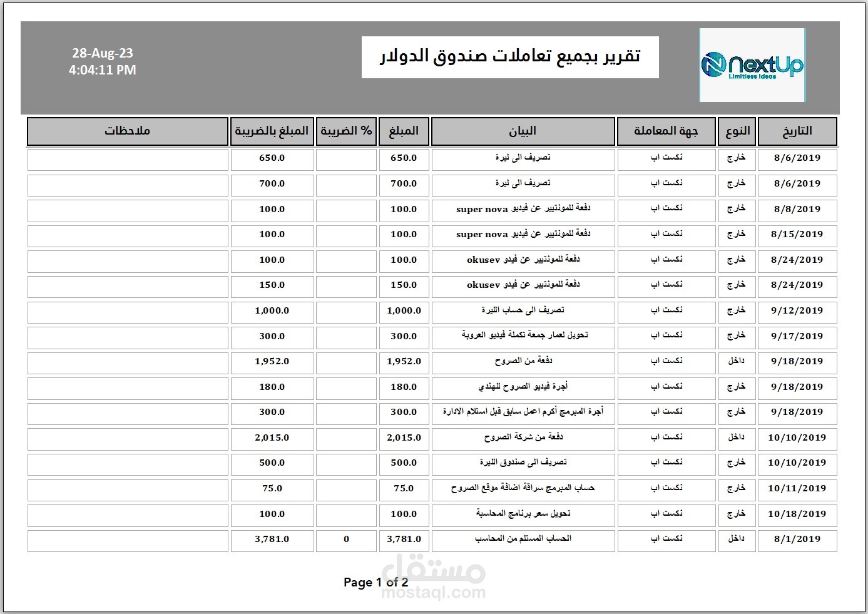Select date cell 10/18/2019
Image resolution: width=868 pixels, height=614 pixels.
(x=797, y=514)
